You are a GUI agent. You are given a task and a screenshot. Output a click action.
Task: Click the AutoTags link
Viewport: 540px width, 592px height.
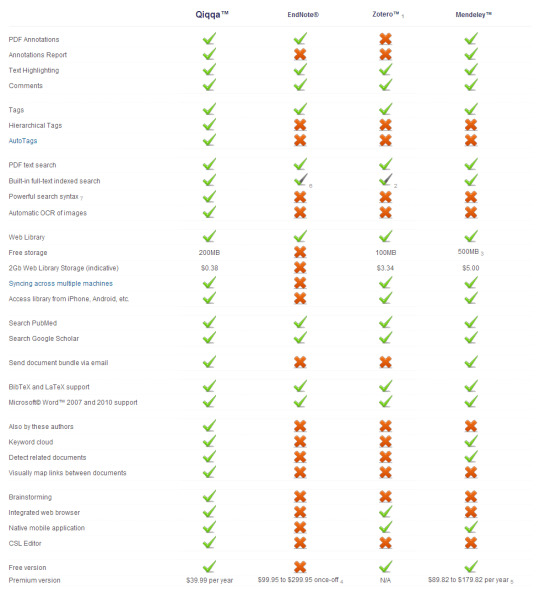[x=23, y=141]
